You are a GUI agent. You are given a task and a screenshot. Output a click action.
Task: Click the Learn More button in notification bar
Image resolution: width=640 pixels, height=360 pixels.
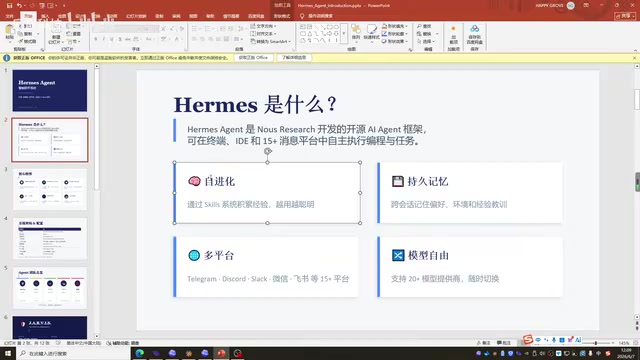[294, 58]
